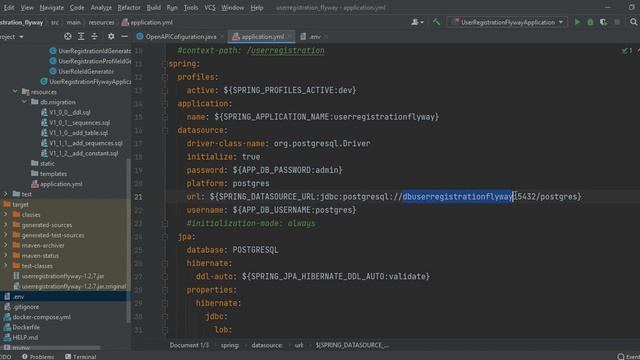Expand the test-classes folder
Screen dimensions: 640x360
pyautogui.click(x=6, y=266)
